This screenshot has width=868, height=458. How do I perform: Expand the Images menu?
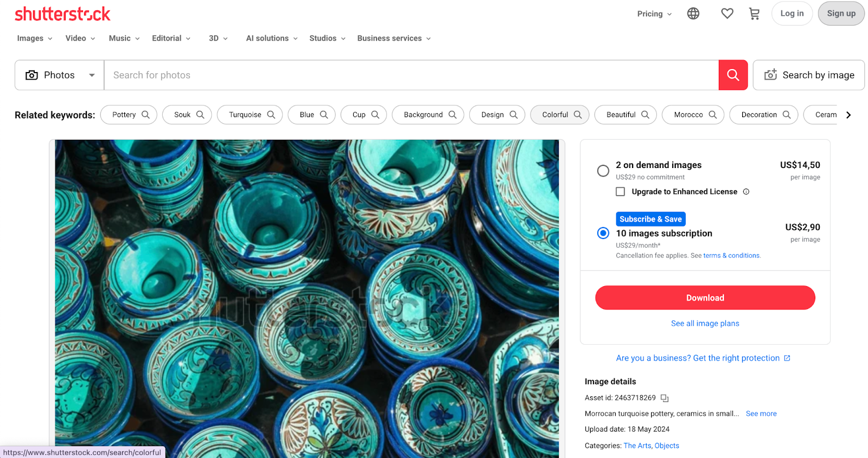pos(35,38)
